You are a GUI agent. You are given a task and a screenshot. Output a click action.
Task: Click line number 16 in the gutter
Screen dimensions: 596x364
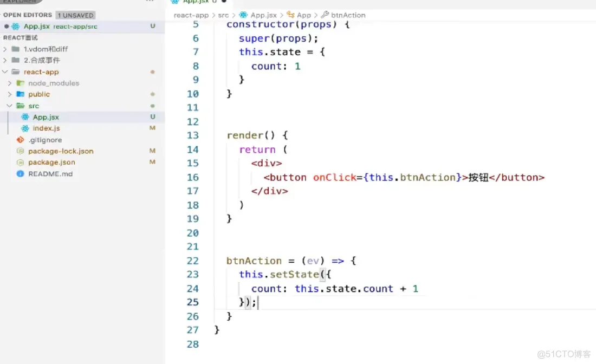193,178
